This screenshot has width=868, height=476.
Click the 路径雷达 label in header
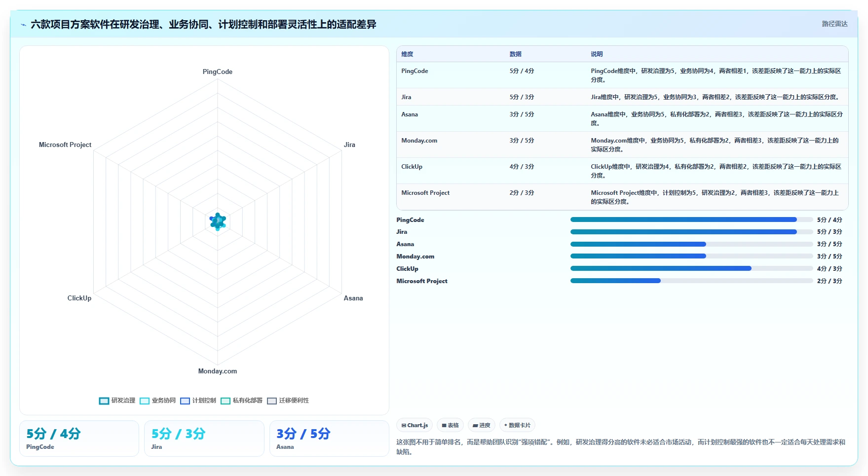click(834, 24)
